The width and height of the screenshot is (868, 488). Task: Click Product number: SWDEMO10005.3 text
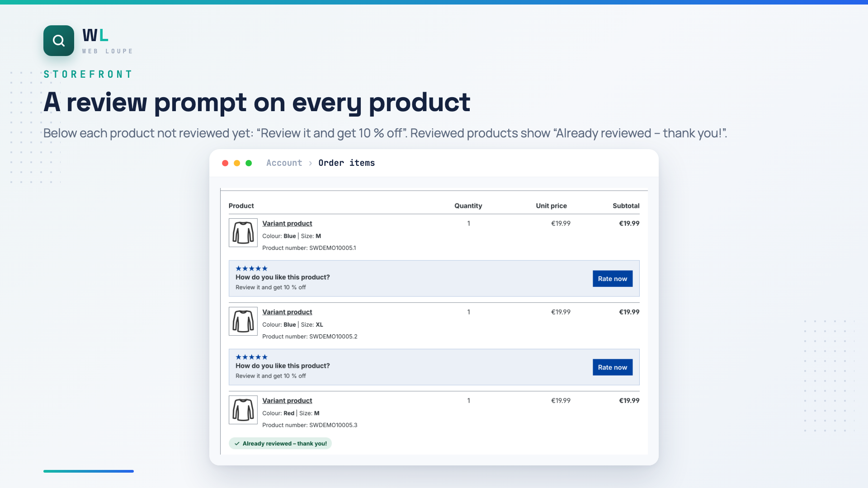pos(310,425)
